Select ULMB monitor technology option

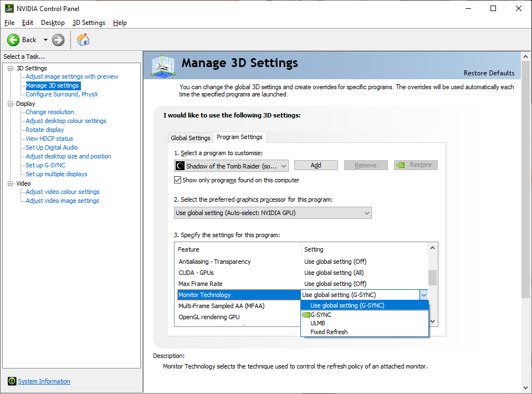tap(365, 323)
